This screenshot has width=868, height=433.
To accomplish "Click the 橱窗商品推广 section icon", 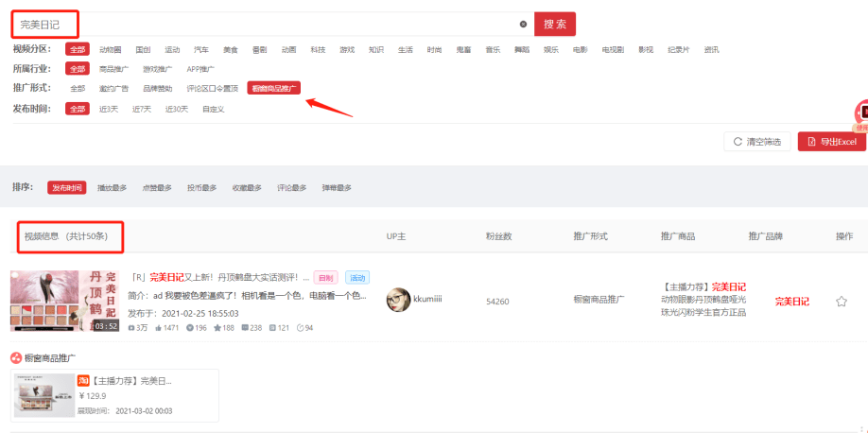I will pyautogui.click(x=16, y=357).
